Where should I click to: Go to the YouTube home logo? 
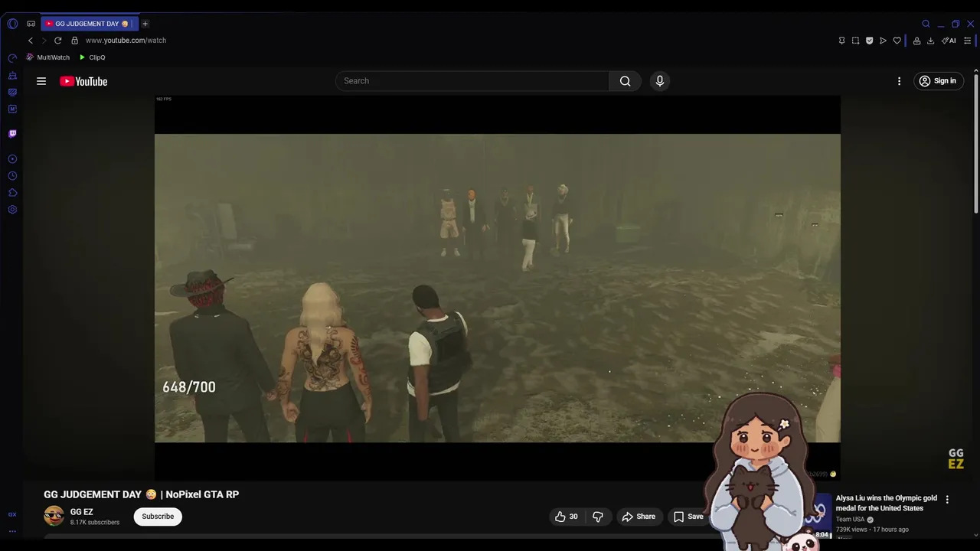83,81
